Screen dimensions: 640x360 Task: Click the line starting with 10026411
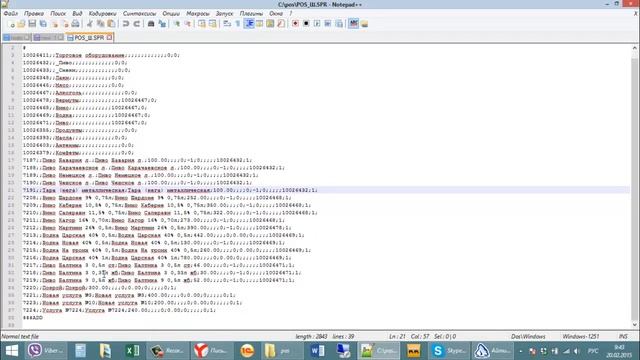(x=101, y=55)
